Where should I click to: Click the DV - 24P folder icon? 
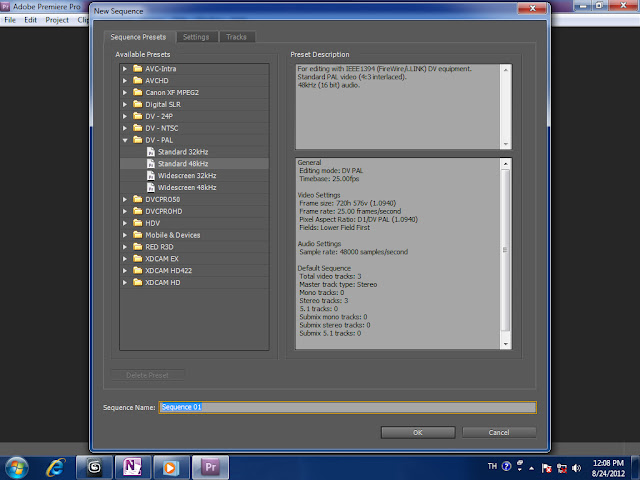coord(138,116)
